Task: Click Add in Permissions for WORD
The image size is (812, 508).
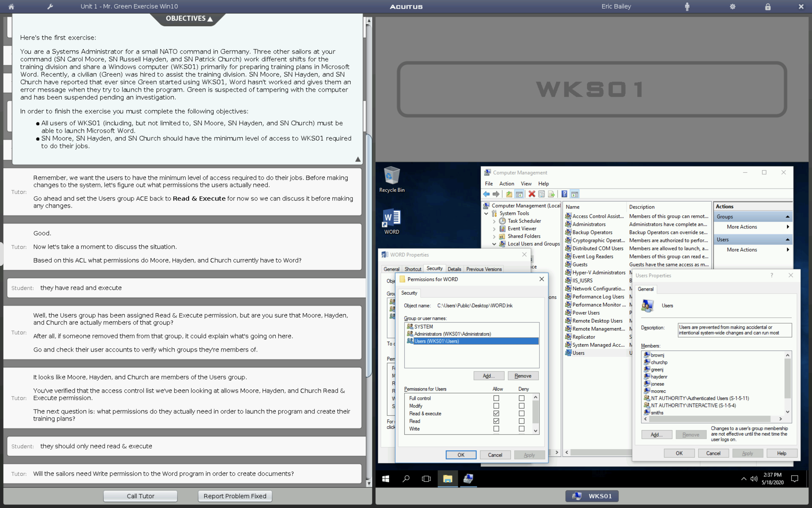Action: pos(488,376)
